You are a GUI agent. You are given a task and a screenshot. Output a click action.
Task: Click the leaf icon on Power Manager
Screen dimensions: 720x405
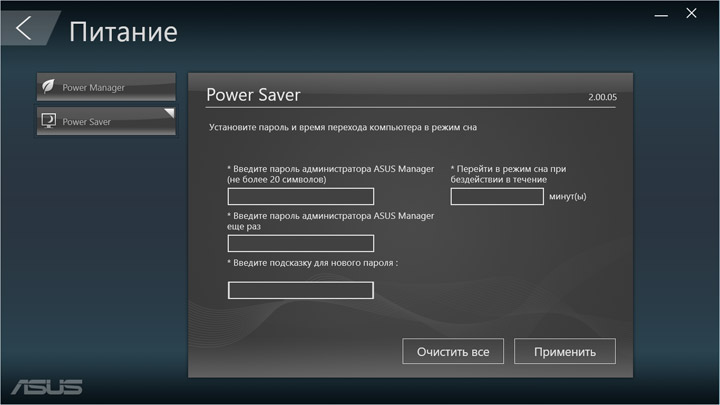(48, 86)
